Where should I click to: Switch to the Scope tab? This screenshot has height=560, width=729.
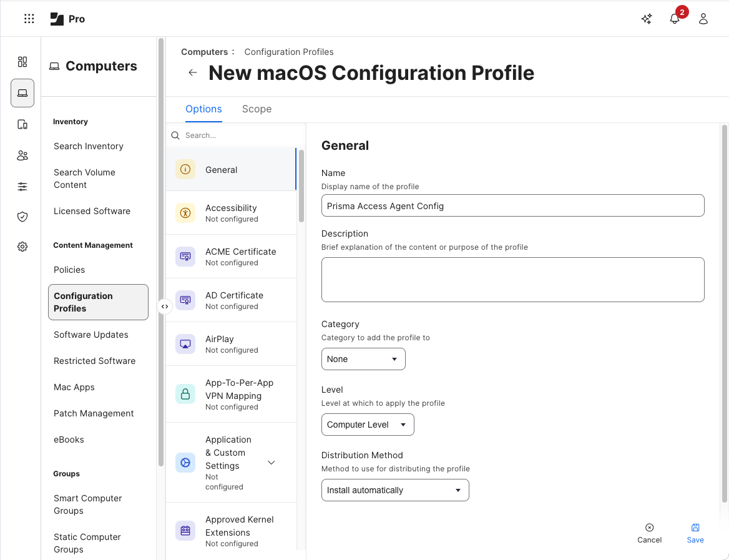(x=257, y=109)
